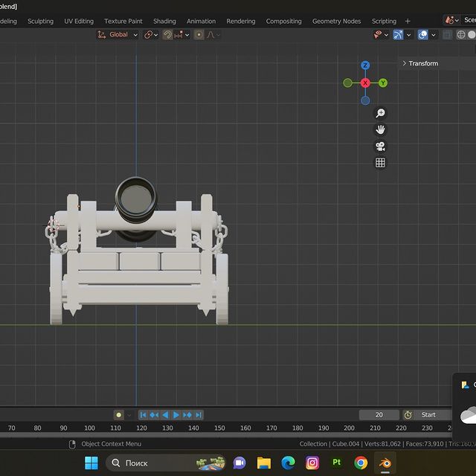Toggle proportional editing button

click(x=199, y=35)
